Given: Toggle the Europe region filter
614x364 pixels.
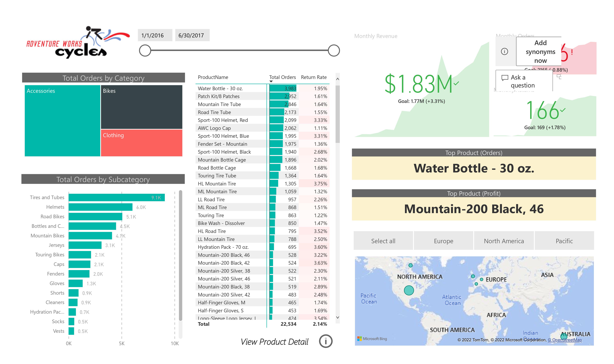Looking at the screenshot, I should pos(444,241).
